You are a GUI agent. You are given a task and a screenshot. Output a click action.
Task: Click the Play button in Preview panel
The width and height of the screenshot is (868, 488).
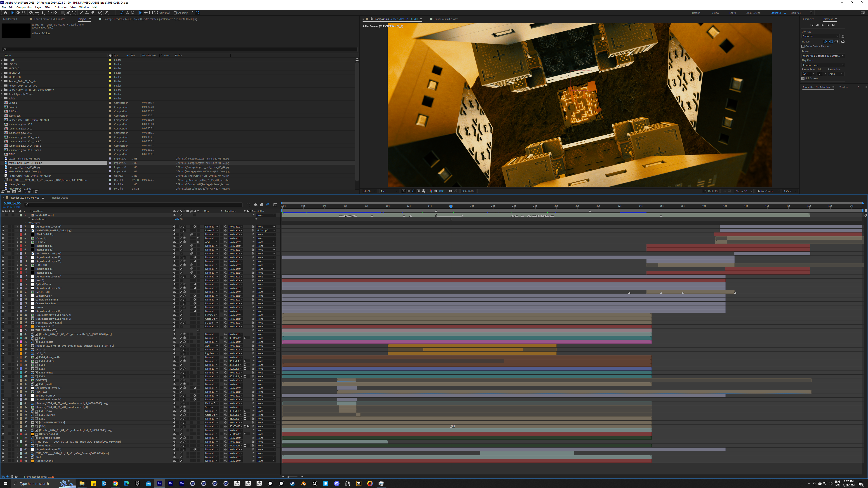[823, 25]
